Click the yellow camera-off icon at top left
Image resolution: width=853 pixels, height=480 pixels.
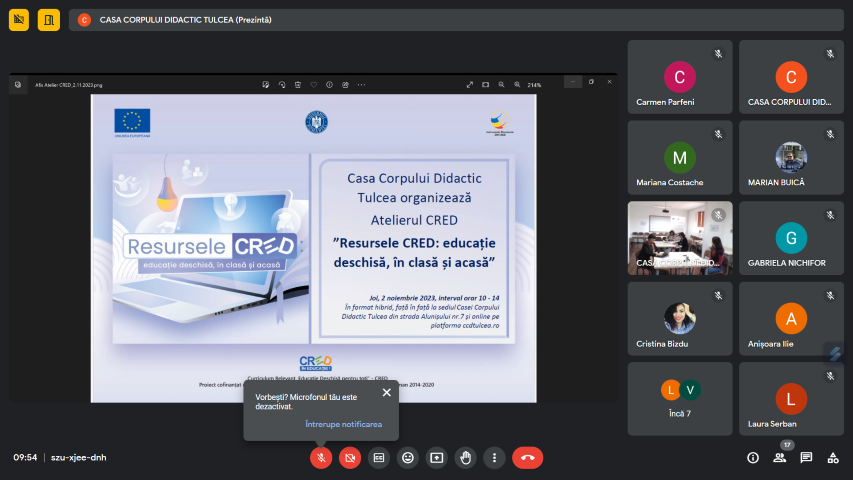[x=20, y=19]
